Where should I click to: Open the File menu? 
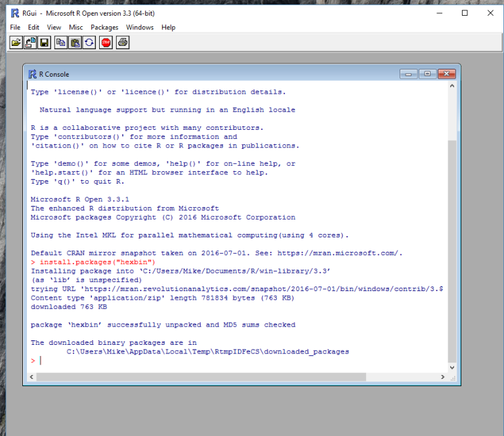pos(15,28)
